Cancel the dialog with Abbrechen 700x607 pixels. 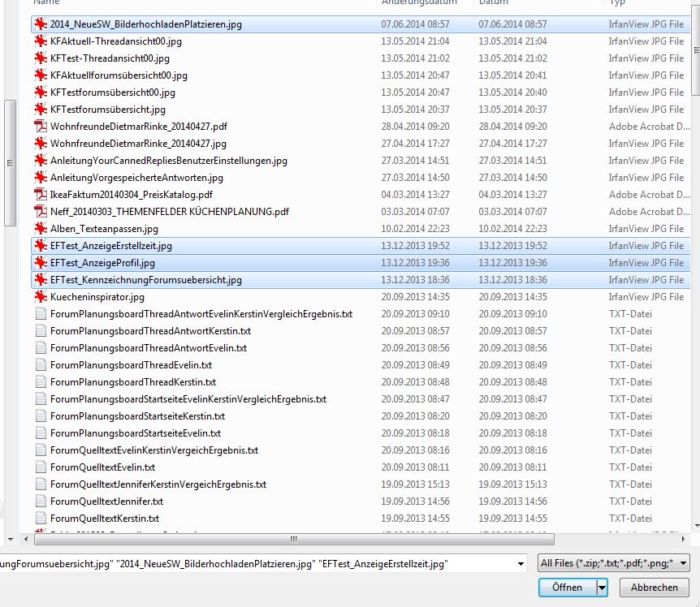[x=654, y=588]
